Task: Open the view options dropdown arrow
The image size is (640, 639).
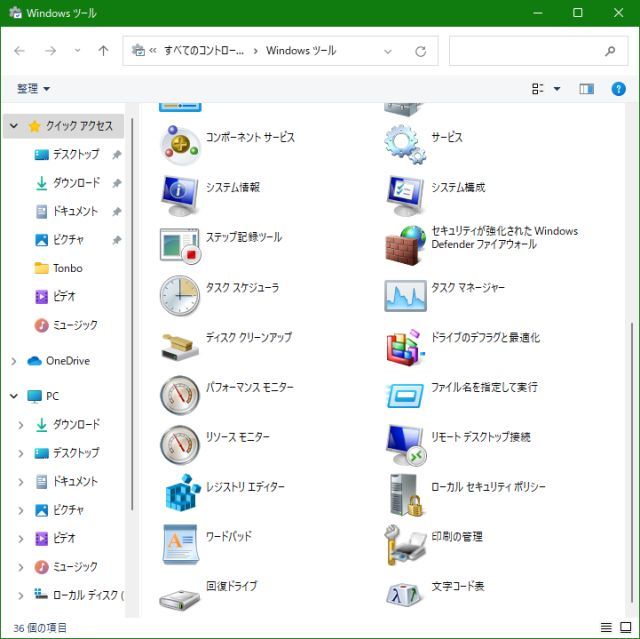Action: pyautogui.click(x=557, y=89)
